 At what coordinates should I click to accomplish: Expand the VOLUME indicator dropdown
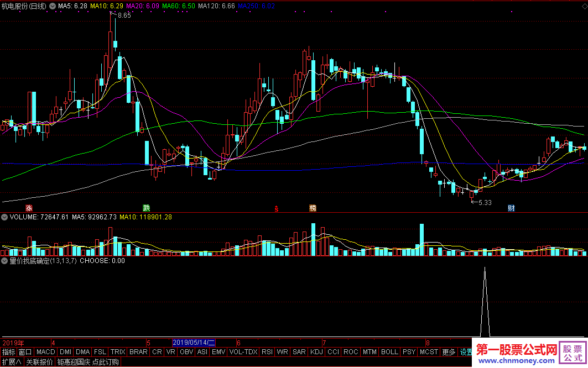(x=4, y=217)
